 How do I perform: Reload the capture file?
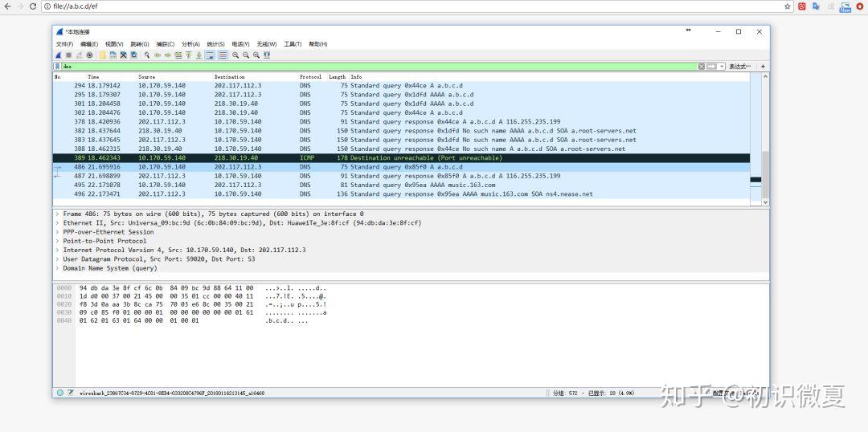coord(134,55)
